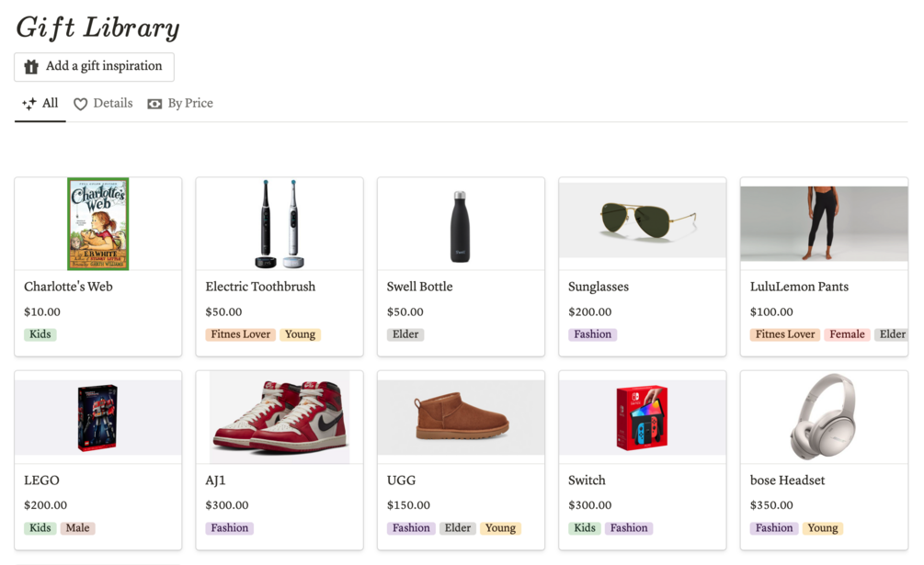Open the Charlotte's Web book cover

(98, 224)
